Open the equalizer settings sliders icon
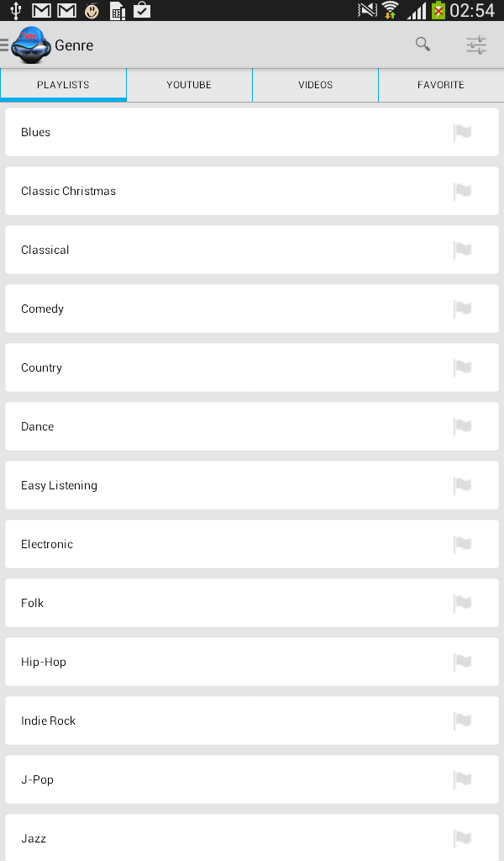The height and width of the screenshot is (861, 504). (476, 45)
